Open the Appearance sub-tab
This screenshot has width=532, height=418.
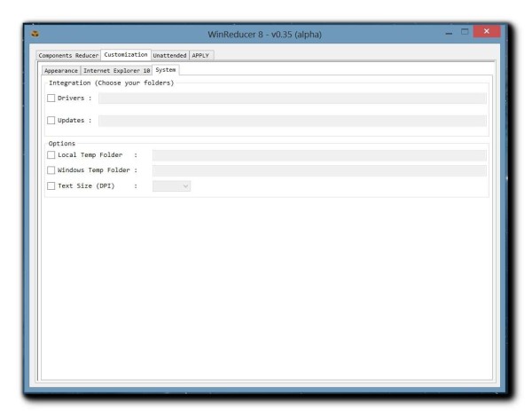click(61, 71)
